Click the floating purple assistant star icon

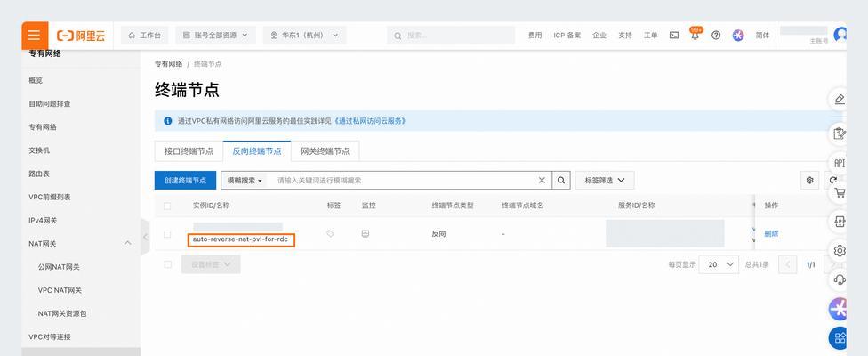point(838,309)
